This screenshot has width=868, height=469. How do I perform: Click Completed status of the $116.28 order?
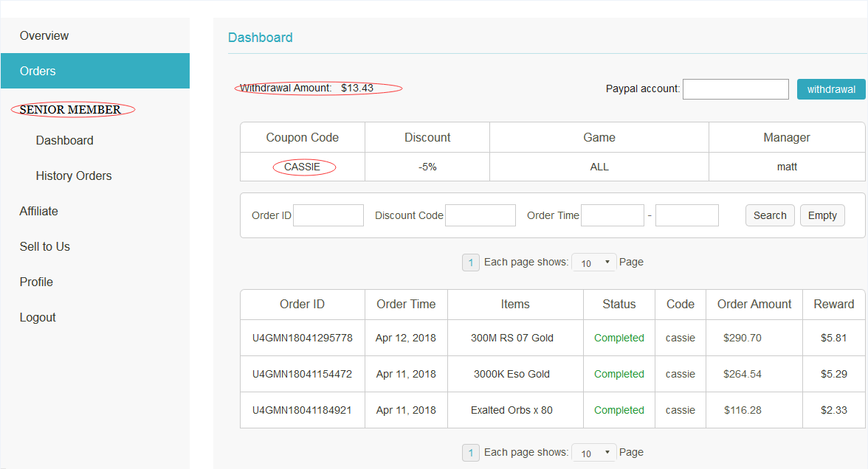tap(619, 410)
